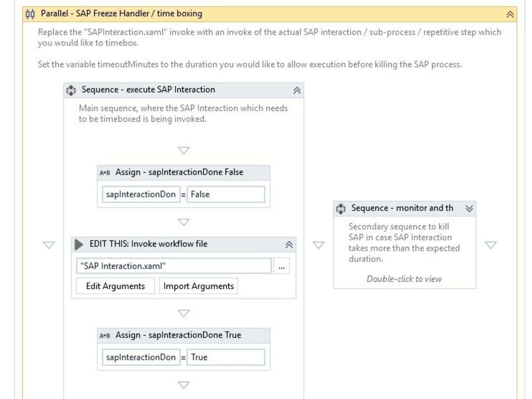Select the Sequence - monitor title text
The width and height of the screenshot is (532, 399).
click(x=402, y=208)
